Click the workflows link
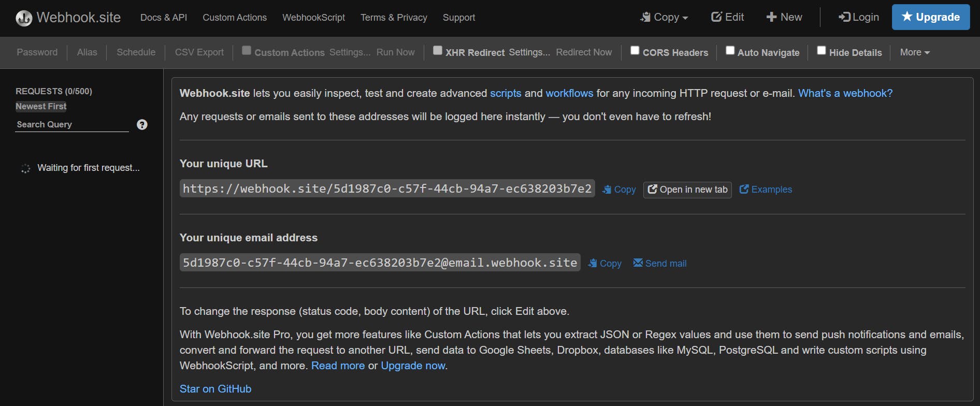Screen dimensions: 980x406 [569, 93]
